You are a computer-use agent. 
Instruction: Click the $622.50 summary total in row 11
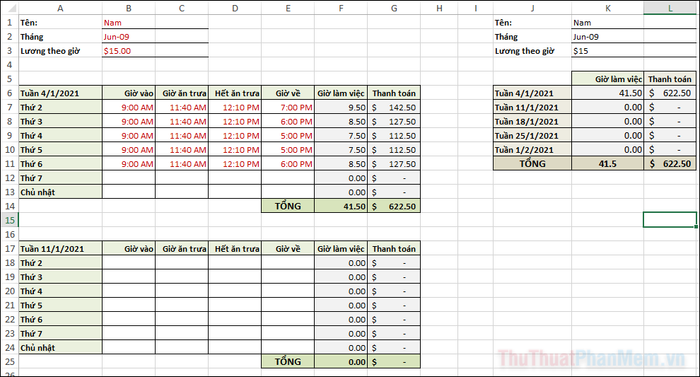pos(670,163)
